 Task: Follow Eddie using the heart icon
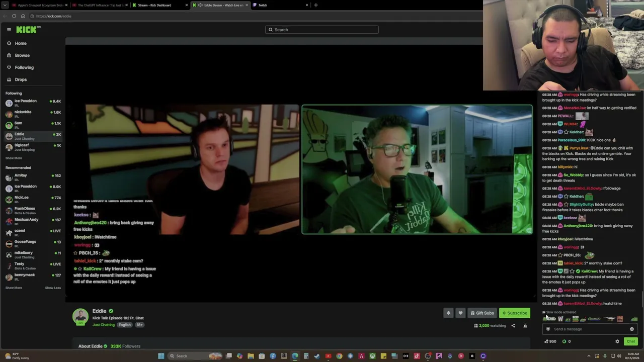460,313
